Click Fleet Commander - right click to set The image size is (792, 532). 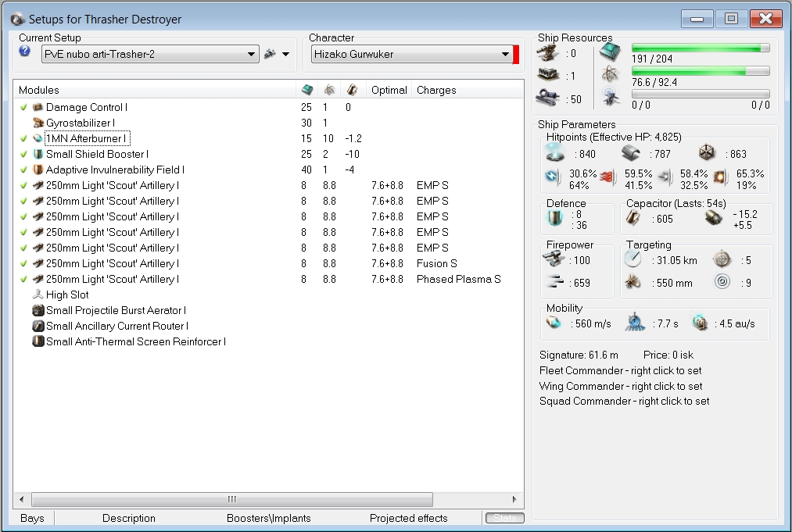coord(620,370)
